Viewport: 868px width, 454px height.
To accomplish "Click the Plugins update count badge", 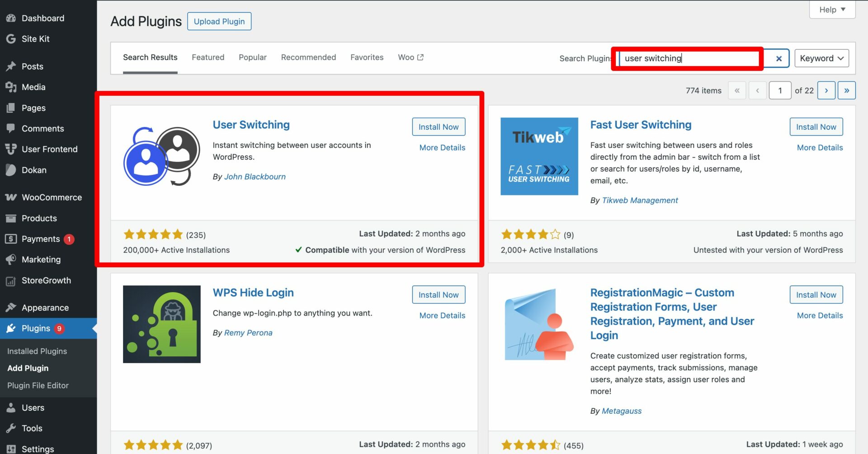I will [x=59, y=329].
